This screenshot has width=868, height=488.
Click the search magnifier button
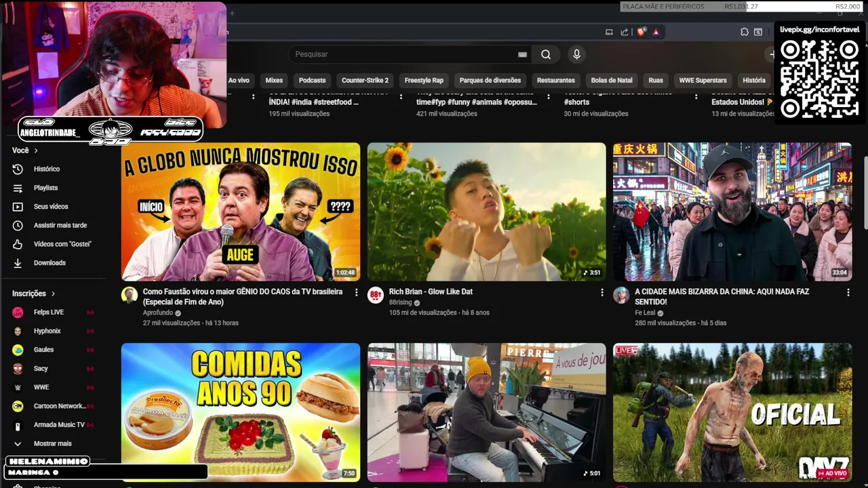(x=546, y=54)
